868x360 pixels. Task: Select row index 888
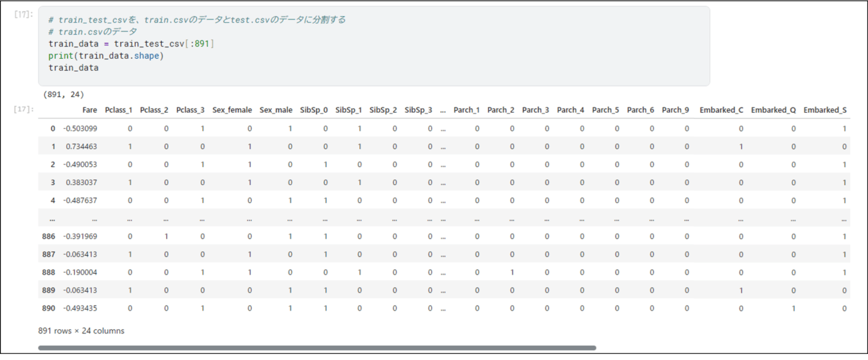click(49, 273)
